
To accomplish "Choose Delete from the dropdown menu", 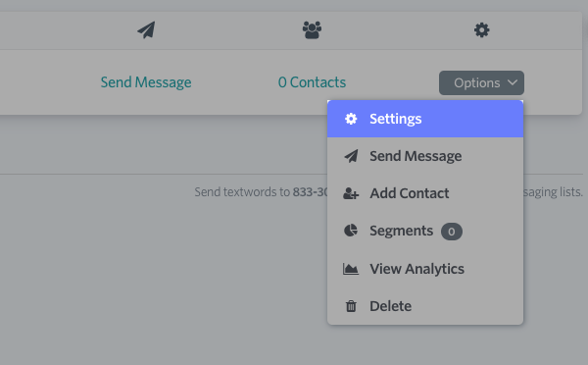I will pos(425,306).
